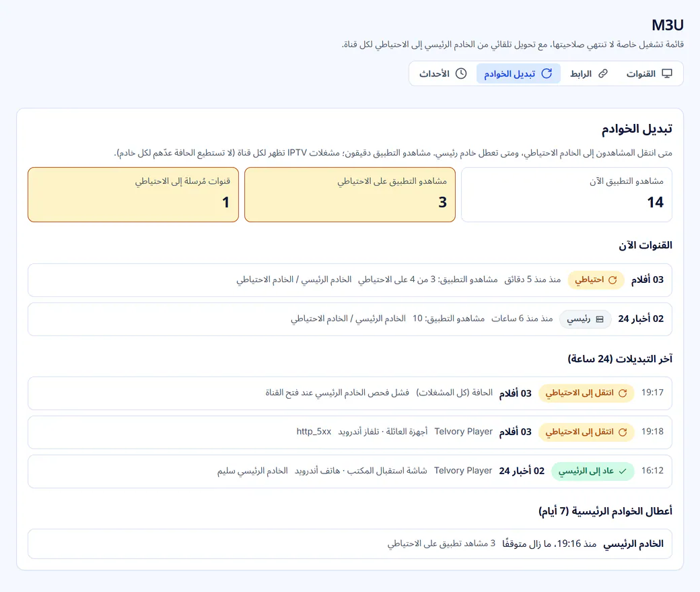The image size is (700, 592).
Task: Click the monitor icon beside القنوات
Action: [667, 73]
